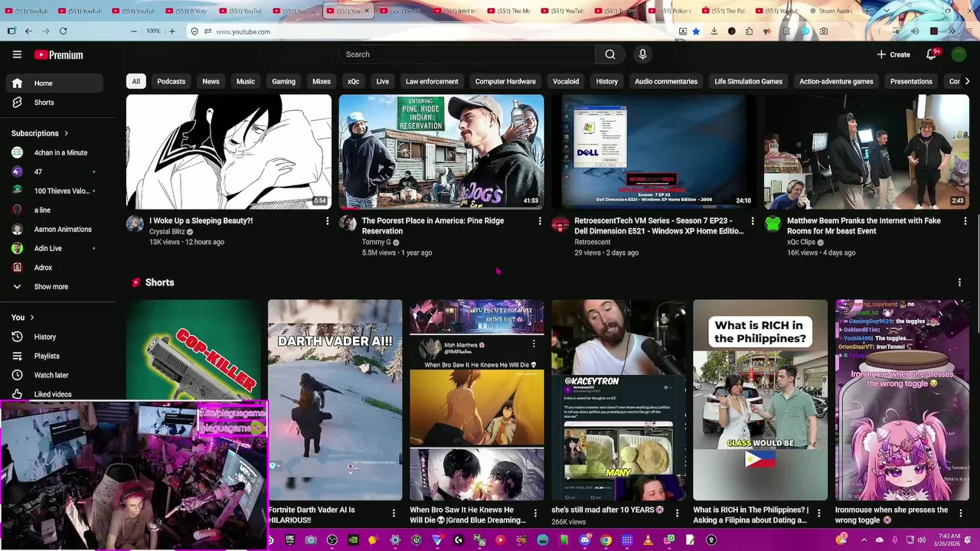The width and height of the screenshot is (980, 551).
Task: Open options menu for RetroescentTech video
Action: pos(752,220)
